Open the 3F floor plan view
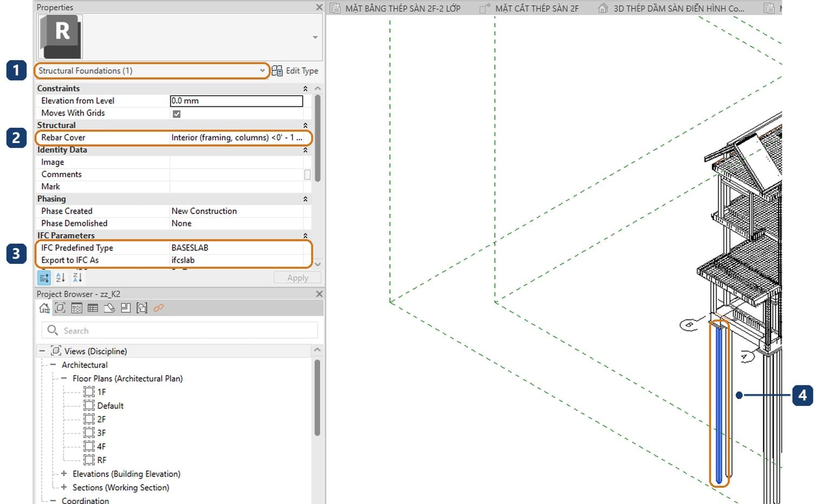Image resolution: width=823 pixels, height=504 pixels. click(102, 433)
